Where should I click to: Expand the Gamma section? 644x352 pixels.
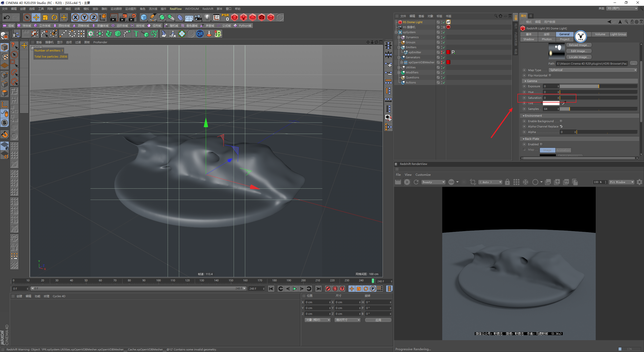(x=526, y=81)
